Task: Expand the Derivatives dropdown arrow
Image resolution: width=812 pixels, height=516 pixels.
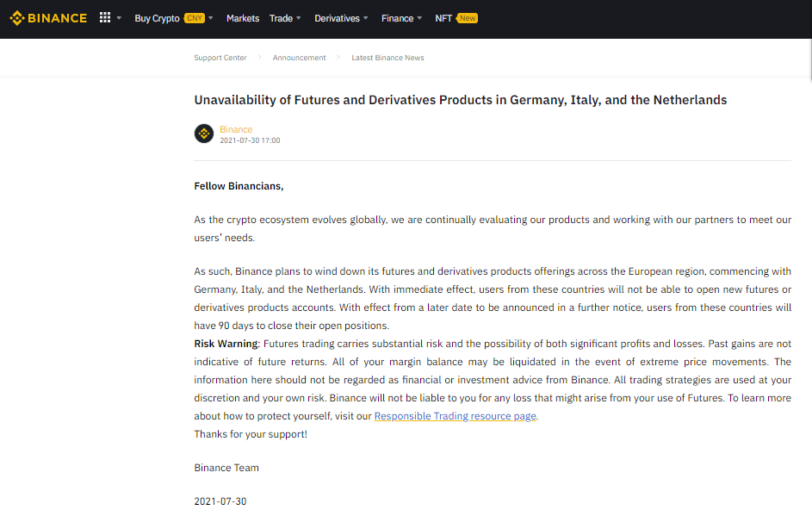Action: (x=366, y=18)
